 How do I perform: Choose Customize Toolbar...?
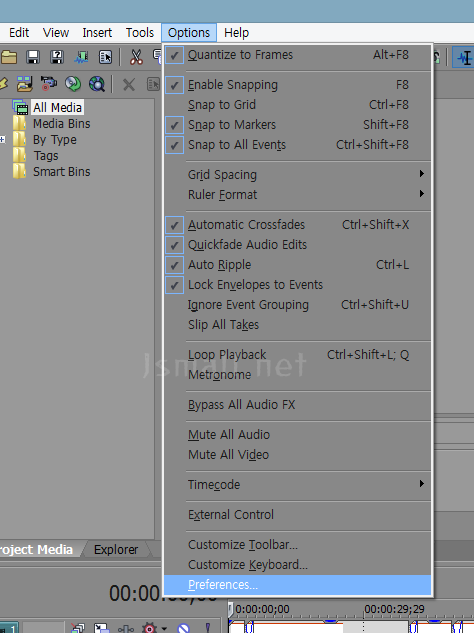click(298, 545)
